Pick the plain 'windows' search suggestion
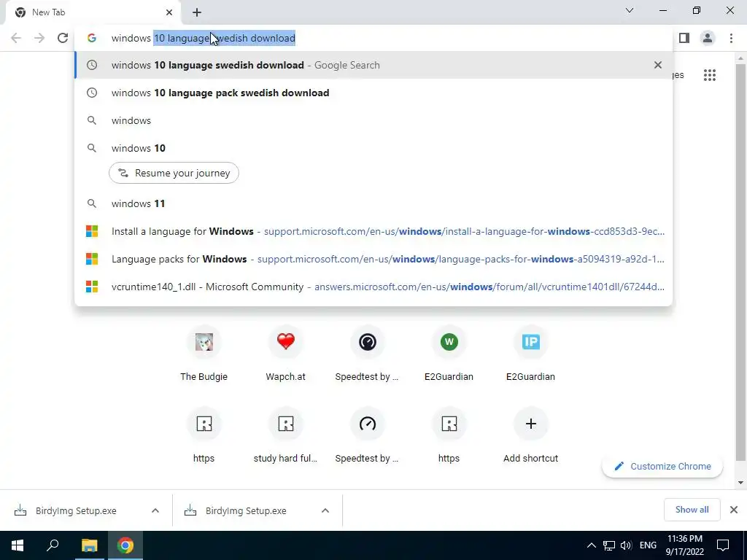 pyautogui.click(x=373, y=120)
